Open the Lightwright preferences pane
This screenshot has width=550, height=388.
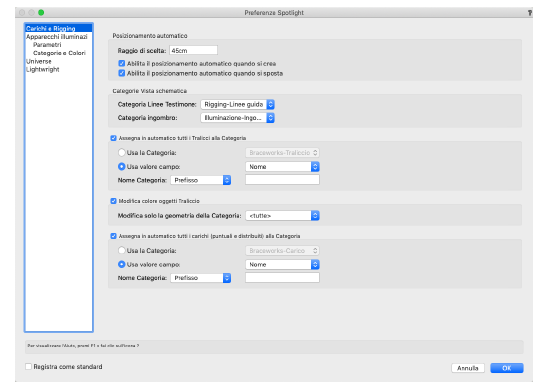(42, 69)
